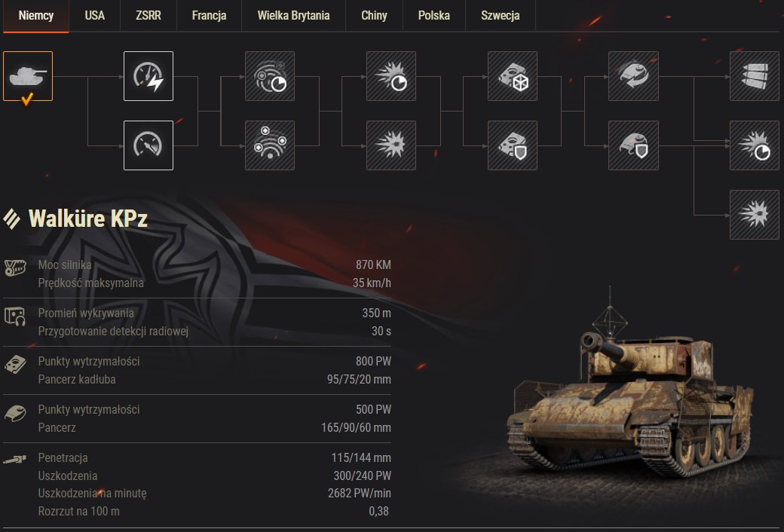Click the Walküre KPz tank title
This screenshot has width=784, height=532.
click(x=88, y=219)
